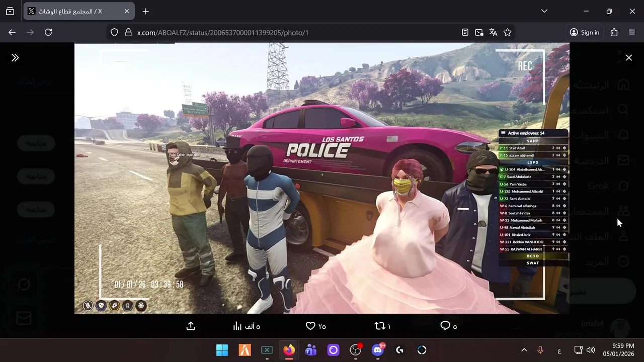Open the extensions puzzle icon
The image size is (644, 362).
[614, 32]
